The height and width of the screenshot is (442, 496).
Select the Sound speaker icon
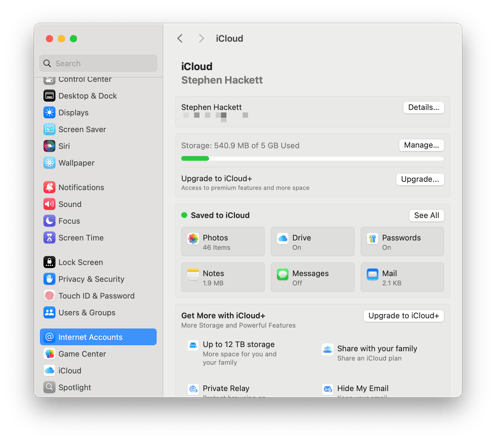click(x=49, y=204)
